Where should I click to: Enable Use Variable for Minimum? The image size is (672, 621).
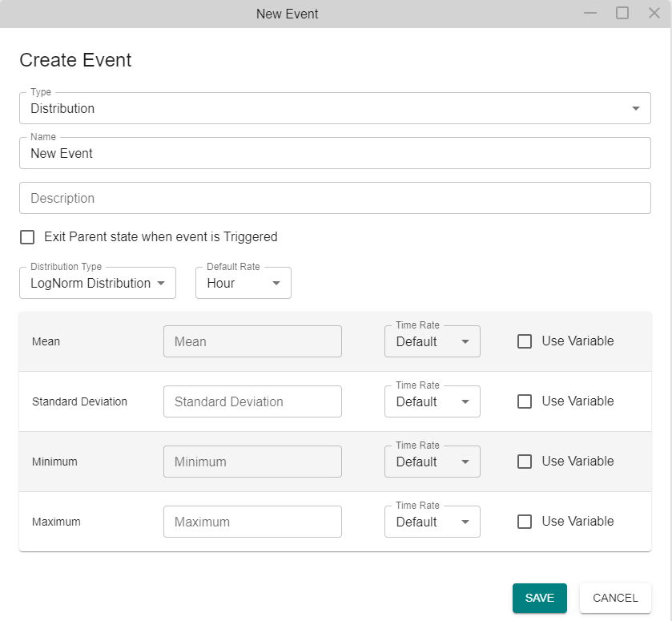pyautogui.click(x=525, y=462)
